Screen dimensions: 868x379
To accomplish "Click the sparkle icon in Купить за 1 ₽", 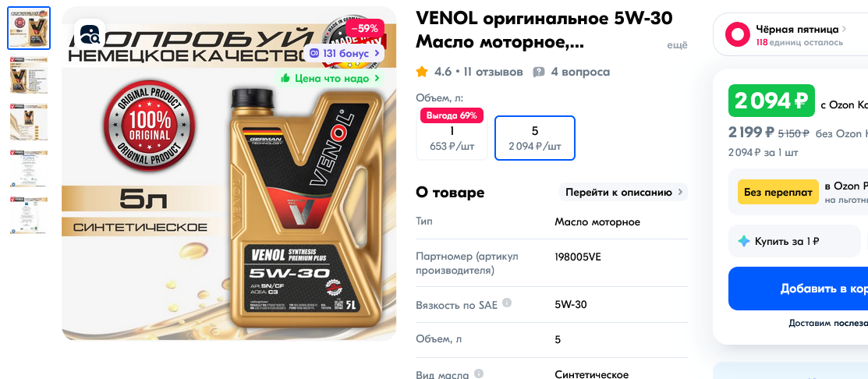I will (x=744, y=241).
